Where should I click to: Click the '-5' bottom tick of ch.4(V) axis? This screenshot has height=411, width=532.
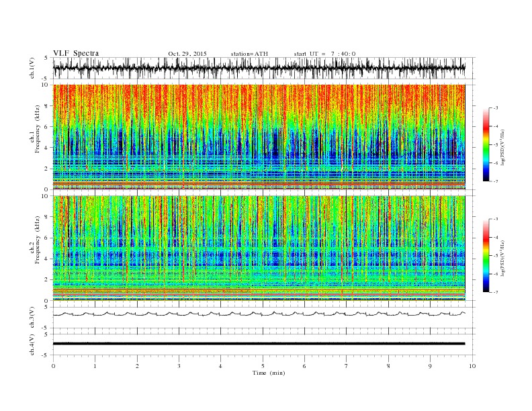pos(46,355)
